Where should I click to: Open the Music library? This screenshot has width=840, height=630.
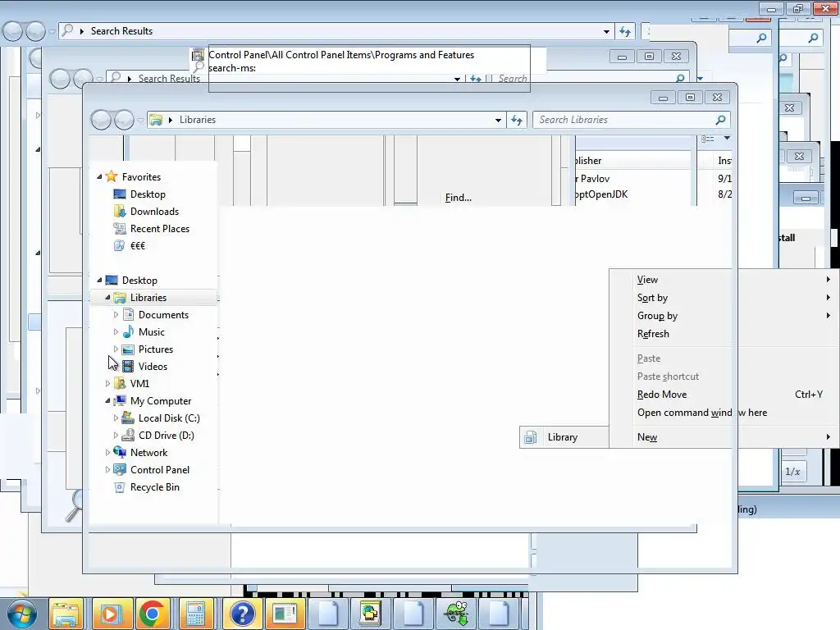[152, 331]
